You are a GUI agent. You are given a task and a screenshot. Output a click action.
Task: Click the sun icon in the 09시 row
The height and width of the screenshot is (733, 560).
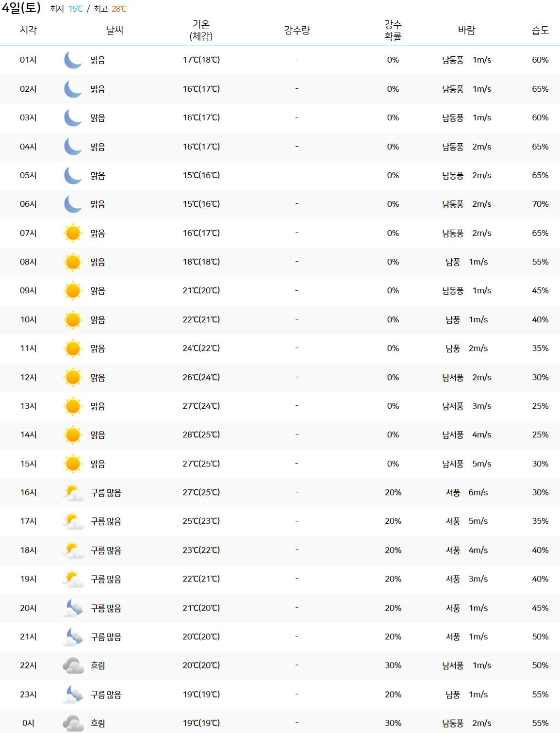[73, 291]
